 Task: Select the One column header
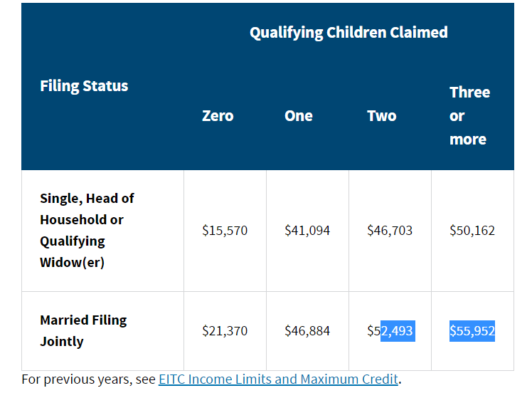[298, 116]
